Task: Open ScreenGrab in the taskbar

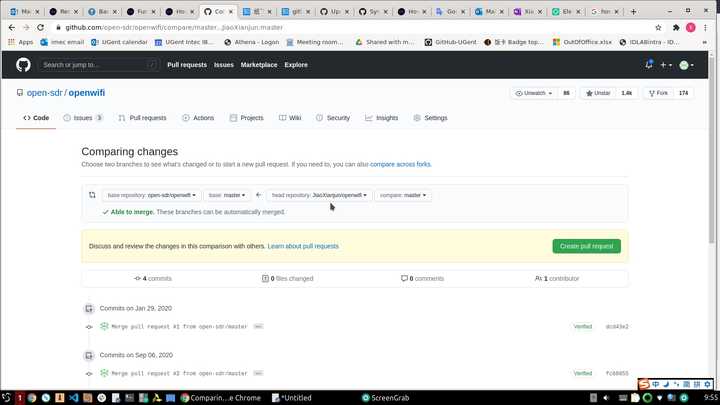Action: pyautogui.click(x=385, y=398)
